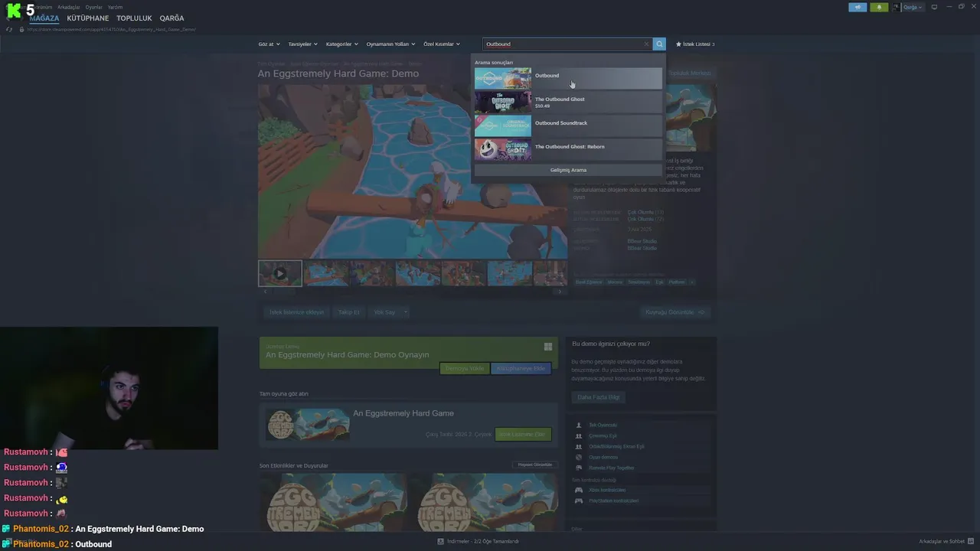Click the plus tag button
The image size is (980, 551).
691,282
